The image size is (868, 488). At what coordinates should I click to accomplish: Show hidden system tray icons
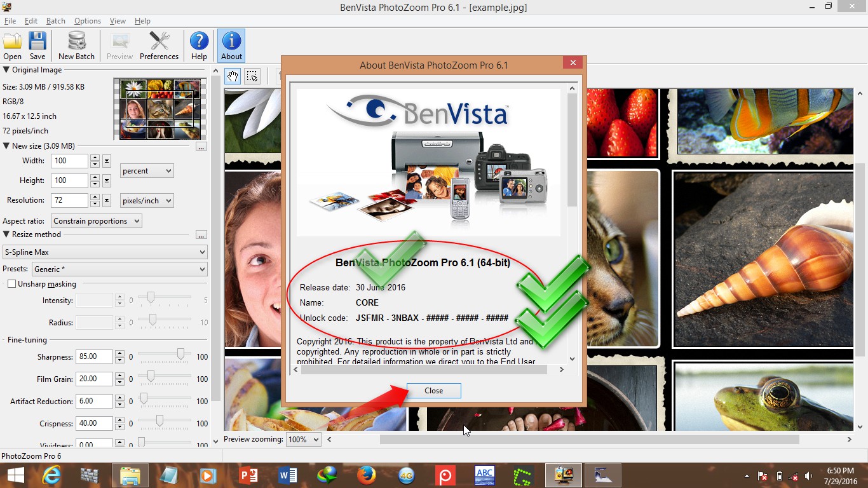point(747,475)
